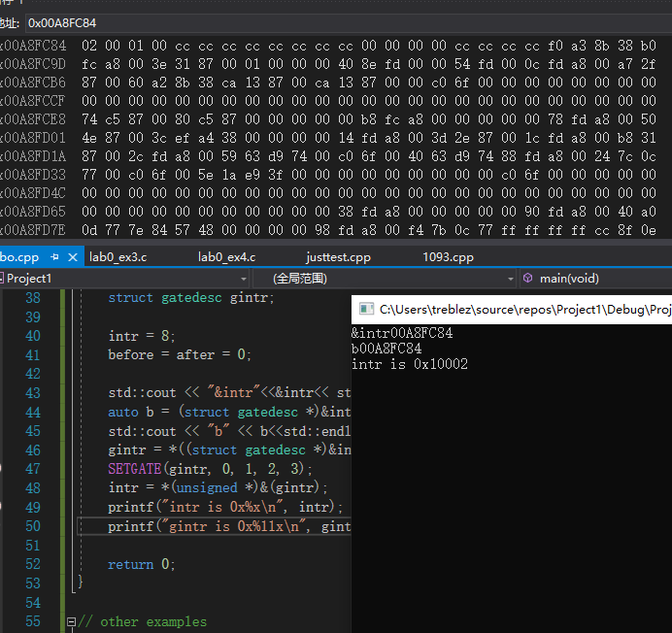Select the bo.cpp tab
Image resolution: width=672 pixels, height=633 pixels.
[19, 257]
